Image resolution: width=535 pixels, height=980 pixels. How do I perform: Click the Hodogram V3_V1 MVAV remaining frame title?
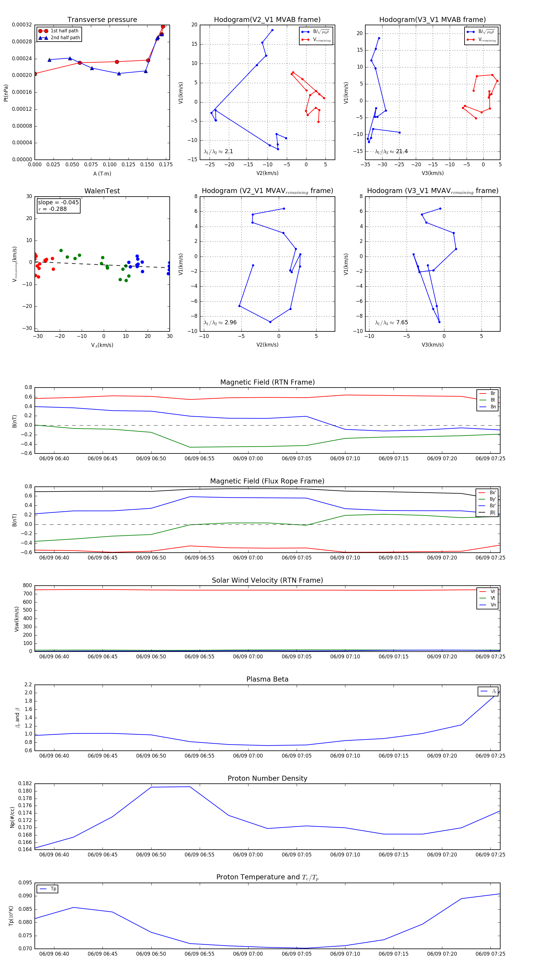(432, 191)
